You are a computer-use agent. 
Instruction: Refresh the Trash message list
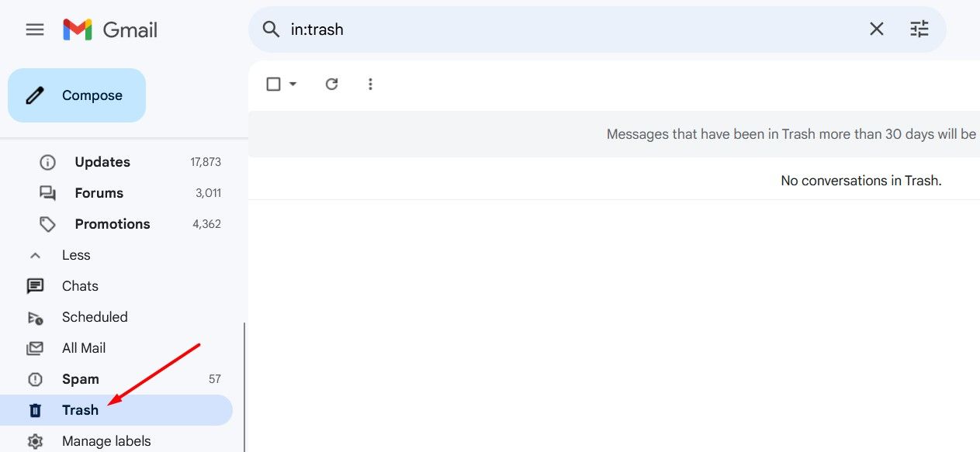[331, 84]
